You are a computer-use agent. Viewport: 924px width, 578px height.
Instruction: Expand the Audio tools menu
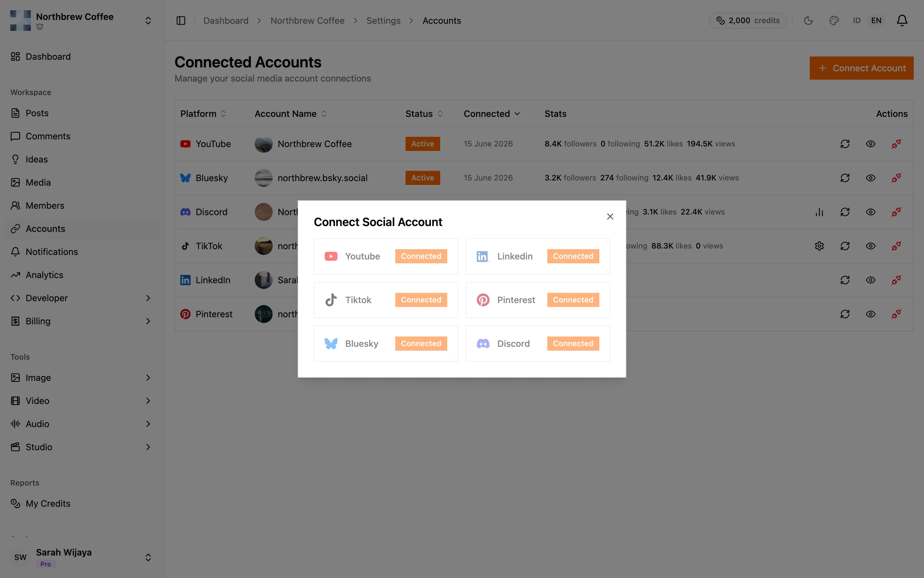coord(81,424)
